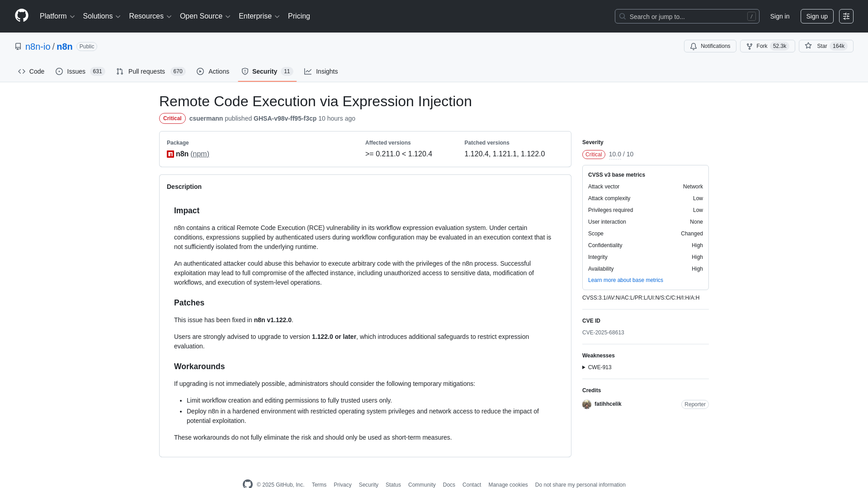The width and height of the screenshot is (868, 488).
Task: Select the Code tab's angle-brackets icon
Action: [x=22, y=71]
